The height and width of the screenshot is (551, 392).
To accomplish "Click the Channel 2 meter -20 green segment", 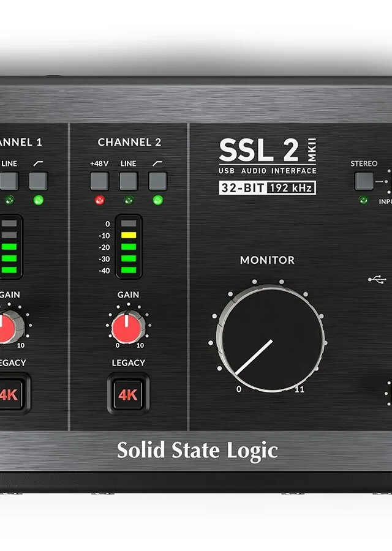I will [129, 247].
